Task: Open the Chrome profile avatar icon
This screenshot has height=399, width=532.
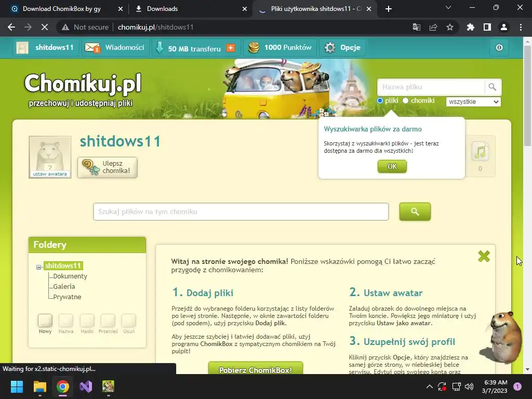Action: pos(504,27)
